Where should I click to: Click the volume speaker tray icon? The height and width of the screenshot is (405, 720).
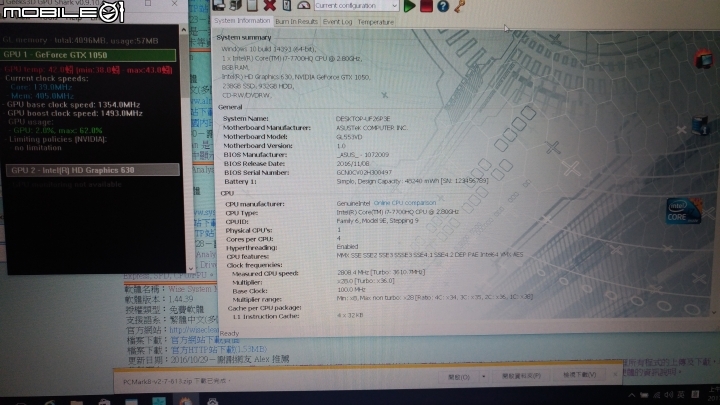click(x=669, y=395)
